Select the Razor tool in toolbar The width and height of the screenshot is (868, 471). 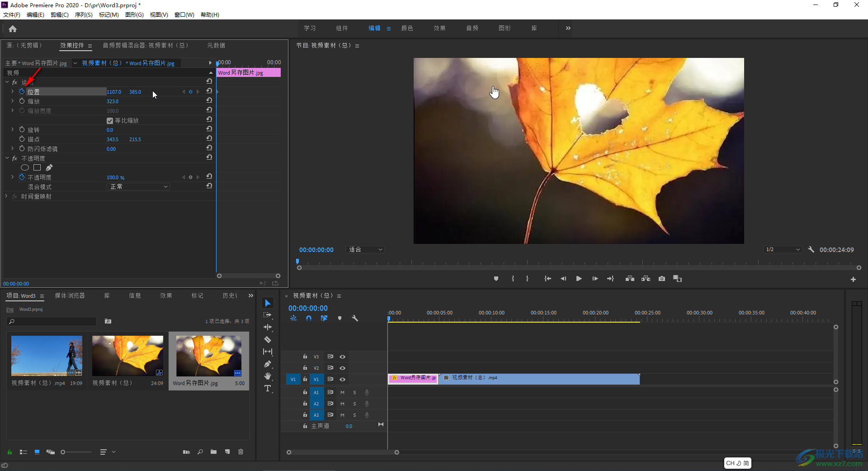268,339
